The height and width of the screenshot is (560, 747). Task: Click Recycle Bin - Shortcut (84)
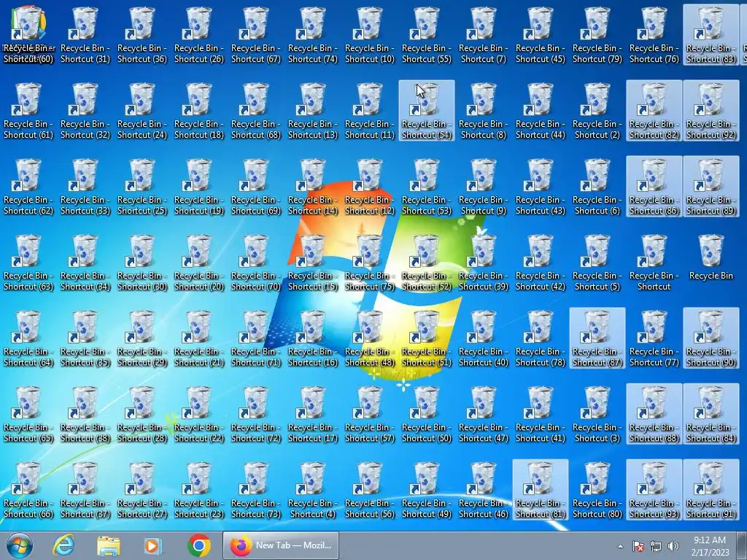[x=711, y=413]
